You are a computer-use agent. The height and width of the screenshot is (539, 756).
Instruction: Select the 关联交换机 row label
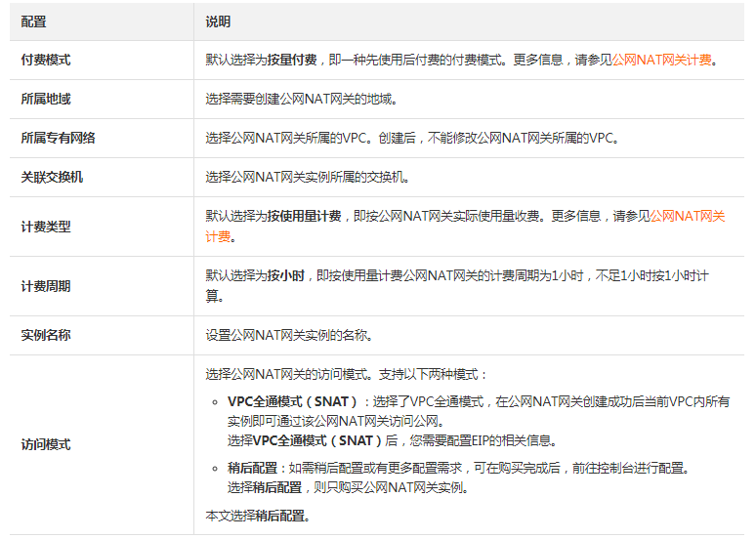[52, 178]
